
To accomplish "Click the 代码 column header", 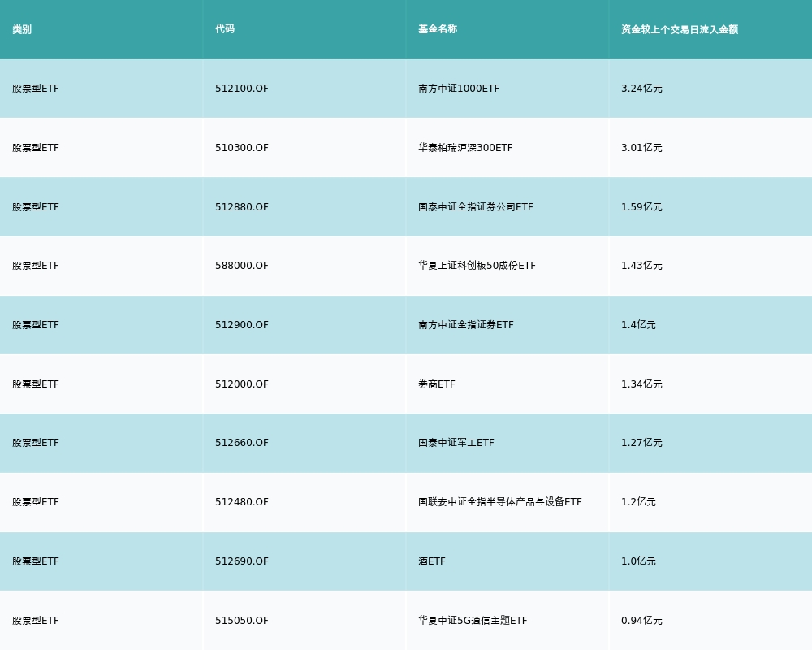I will coord(225,29).
